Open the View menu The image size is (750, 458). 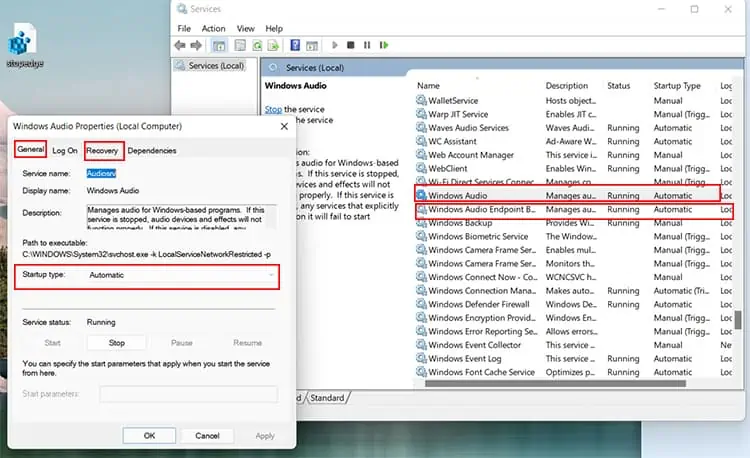click(x=245, y=29)
